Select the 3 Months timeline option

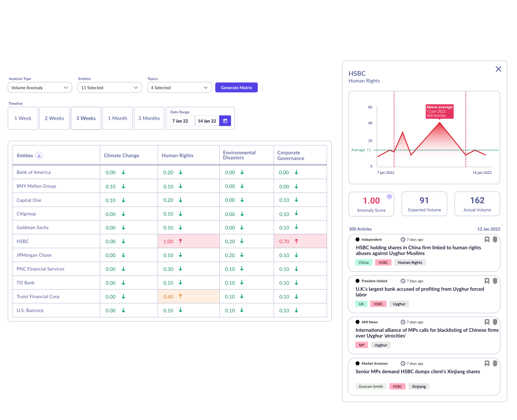pos(149,118)
